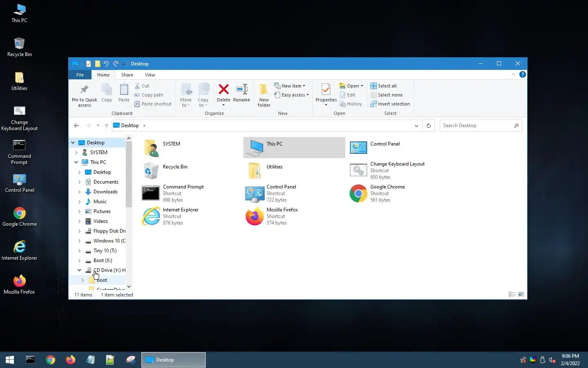
Task: Open New item dropdown menu
Action: coord(290,86)
